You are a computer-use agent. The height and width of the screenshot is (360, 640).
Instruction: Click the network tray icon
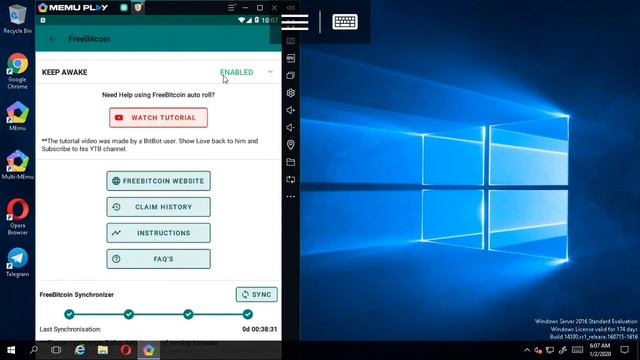tap(550, 350)
